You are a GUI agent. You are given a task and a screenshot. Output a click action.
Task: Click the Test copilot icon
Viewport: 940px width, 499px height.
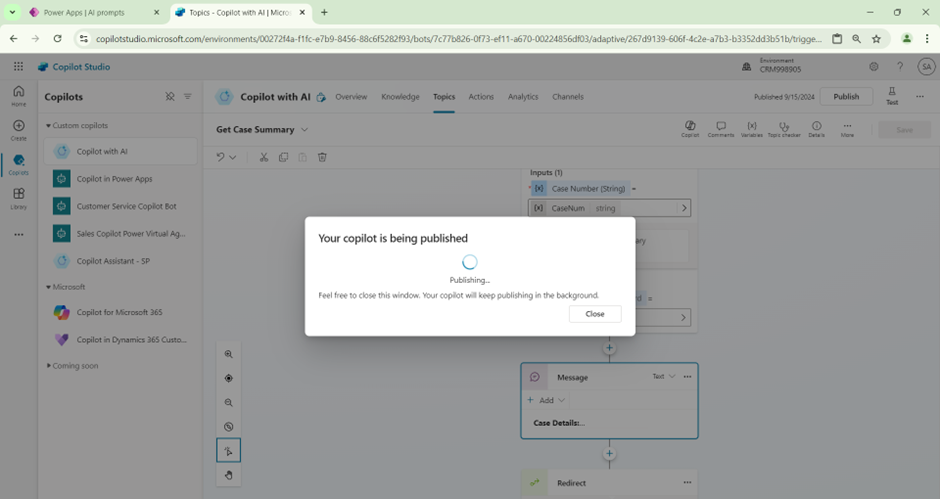tap(891, 96)
